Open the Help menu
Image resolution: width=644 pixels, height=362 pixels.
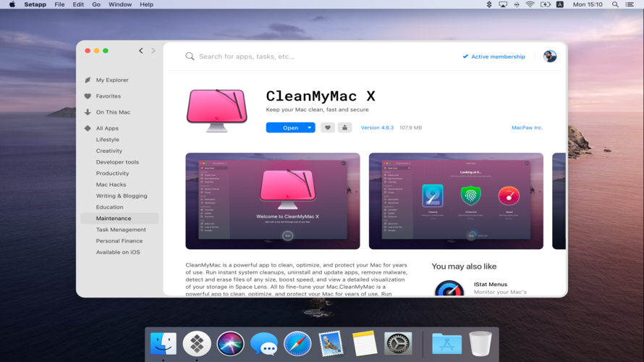(146, 4)
